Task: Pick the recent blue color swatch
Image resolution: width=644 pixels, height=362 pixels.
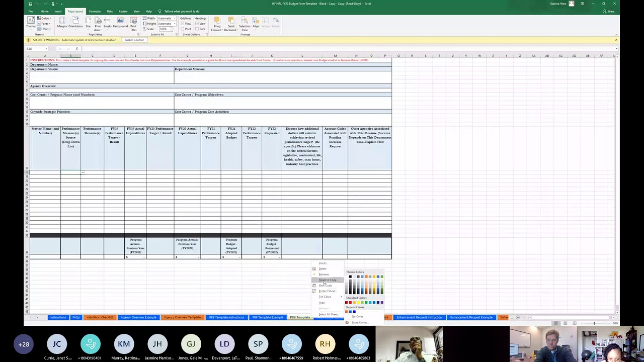Action: [350, 312]
